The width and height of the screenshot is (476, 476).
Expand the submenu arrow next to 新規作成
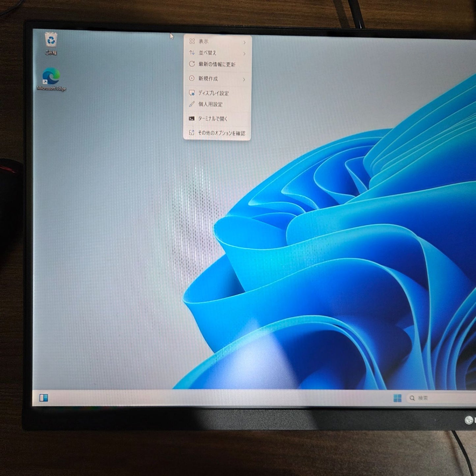tap(244, 79)
